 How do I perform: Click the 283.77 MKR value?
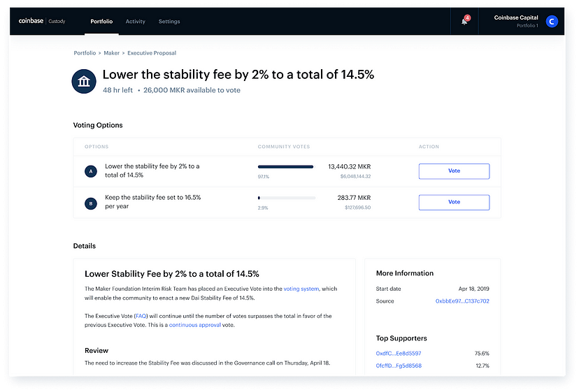coord(354,198)
